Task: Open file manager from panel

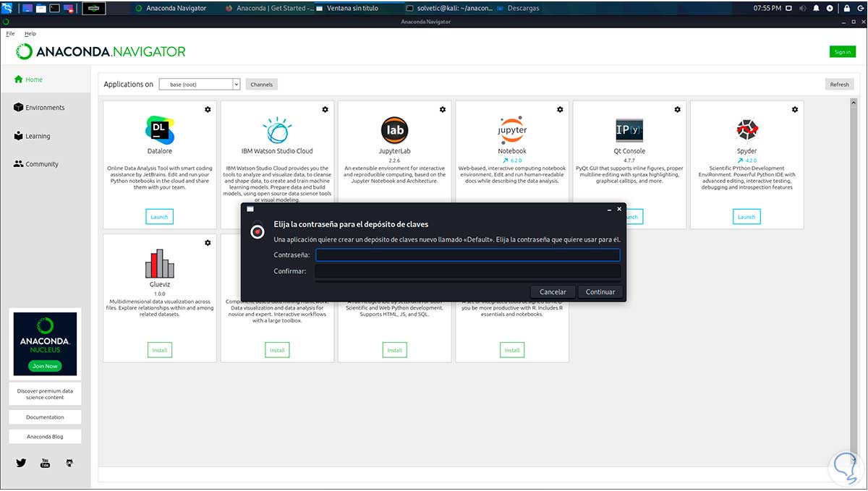Action: pos(41,8)
